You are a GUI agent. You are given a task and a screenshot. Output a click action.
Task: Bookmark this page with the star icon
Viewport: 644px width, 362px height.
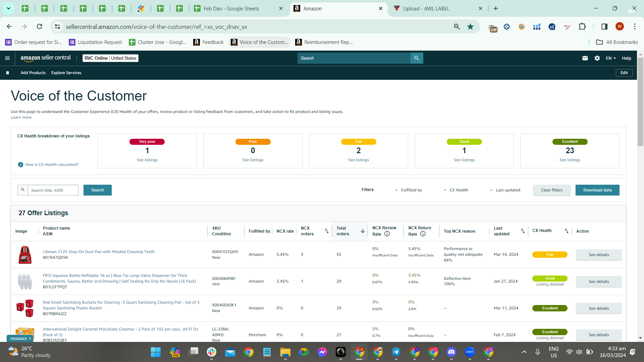click(471, 26)
